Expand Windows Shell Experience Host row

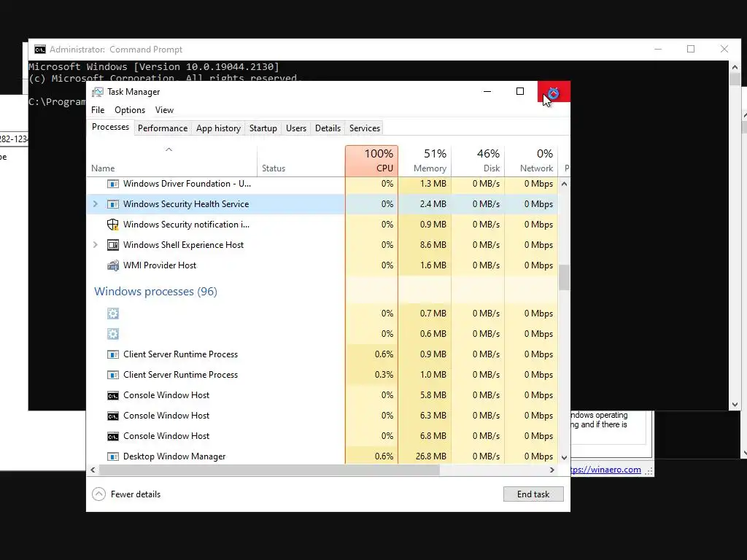pos(96,245)
